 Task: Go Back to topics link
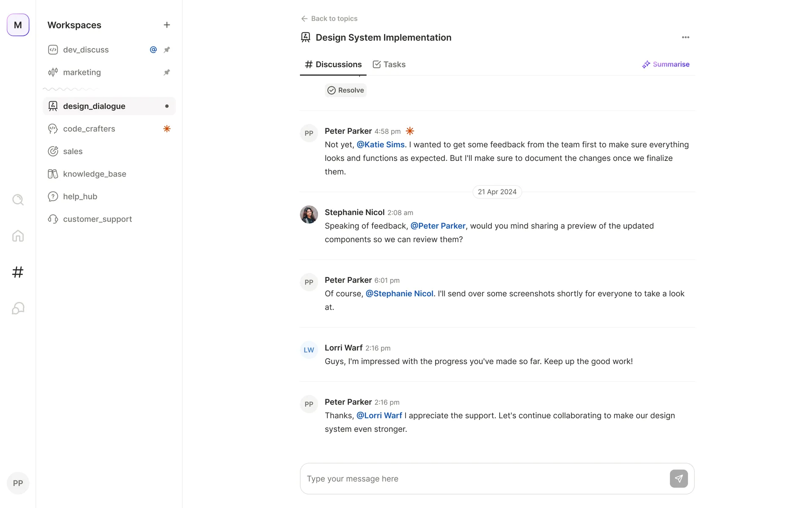pyautogui.click(x=329, y=19)
